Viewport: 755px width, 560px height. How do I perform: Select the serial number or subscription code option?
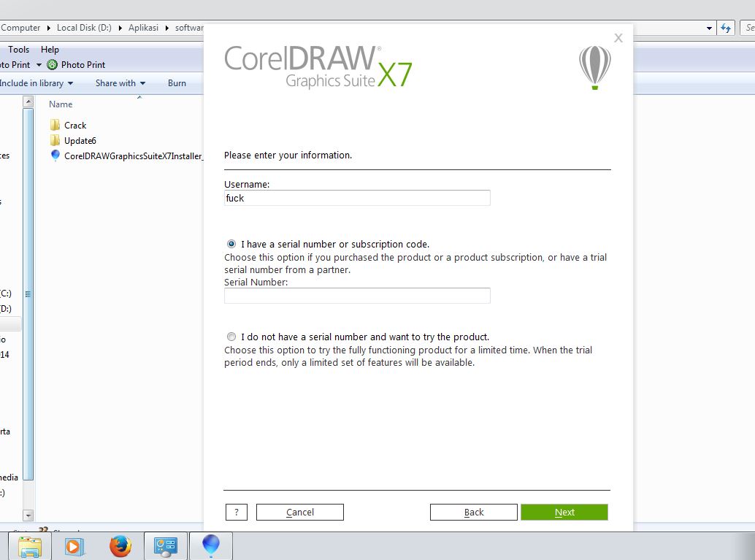(231, 244)
